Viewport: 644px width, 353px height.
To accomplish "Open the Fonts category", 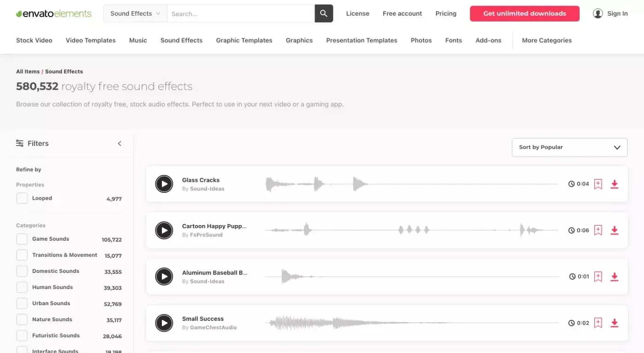I will click(x=454, y=41).
